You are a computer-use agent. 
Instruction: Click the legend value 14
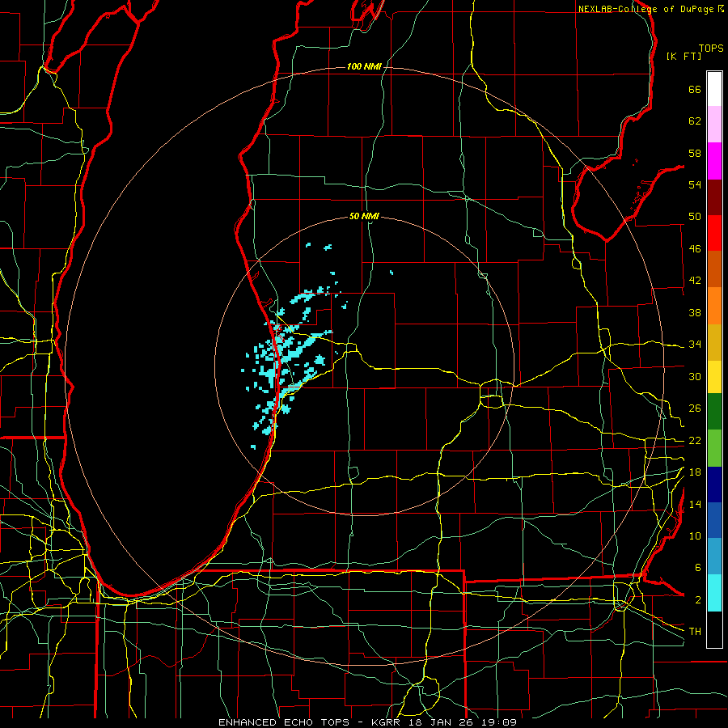tap(695, 504)
